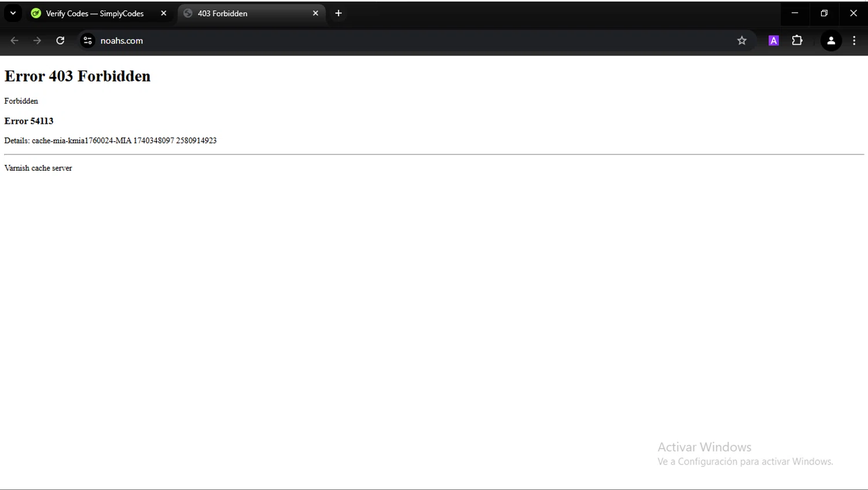Image resolution: width=868 pixels, height=490 pixels.
Task: Close the 403 Forbidden tab
Action: pyautogui.click(x=315, y=13)
